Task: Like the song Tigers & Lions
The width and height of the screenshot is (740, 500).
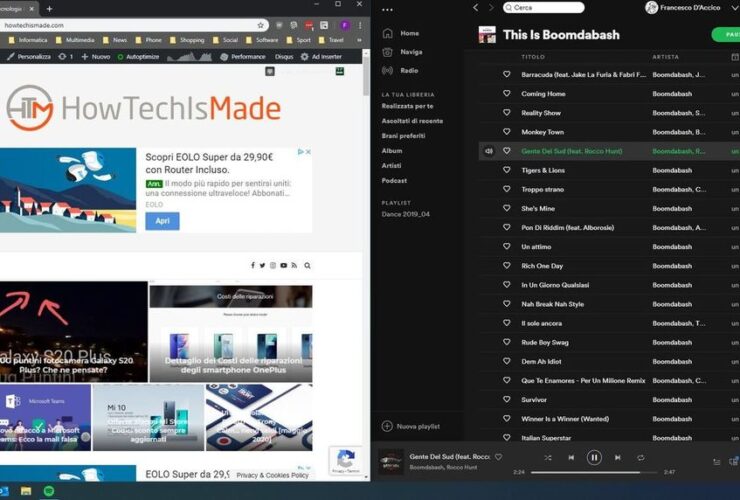Action: pyautogui.click(x=506, y=170)
